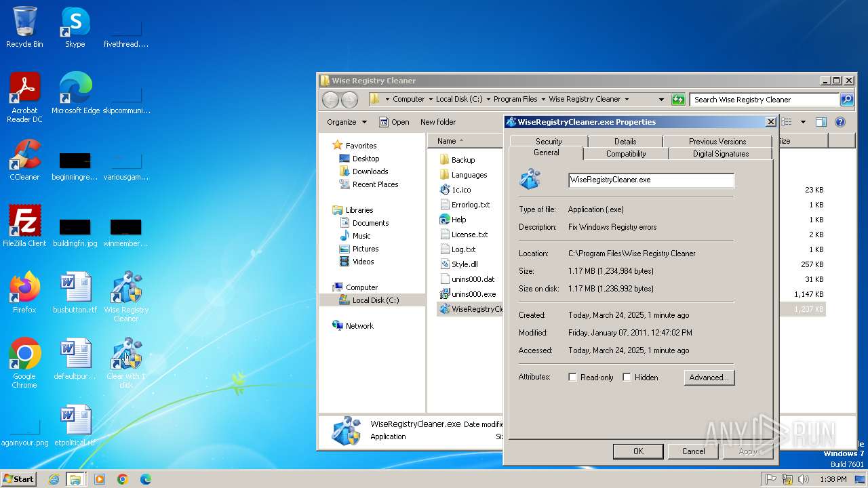Open the Previous Versions tab
The height and width of the screenshot is (488, 868).
click(717, 142)
